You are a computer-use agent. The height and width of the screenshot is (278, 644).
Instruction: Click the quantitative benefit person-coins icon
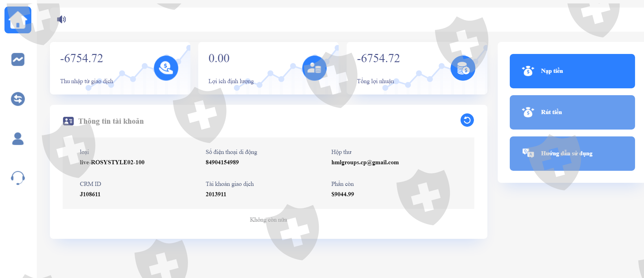314,68
